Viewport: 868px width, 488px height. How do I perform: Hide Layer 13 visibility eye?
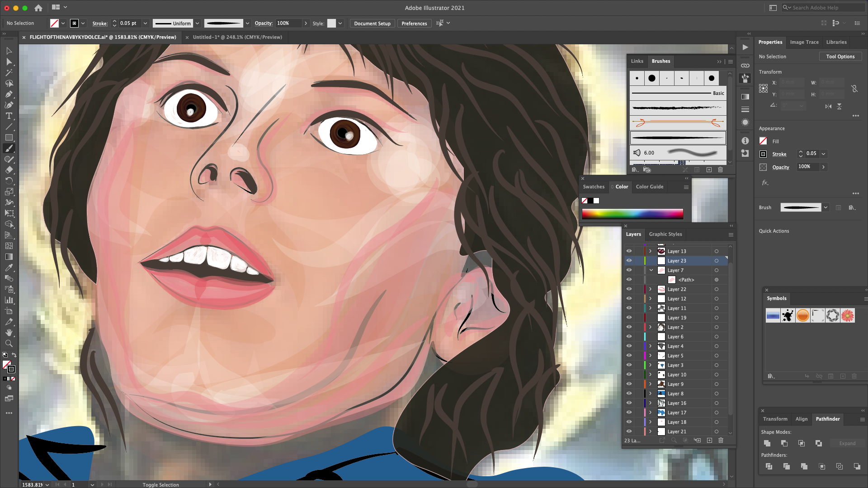point(629,251)
